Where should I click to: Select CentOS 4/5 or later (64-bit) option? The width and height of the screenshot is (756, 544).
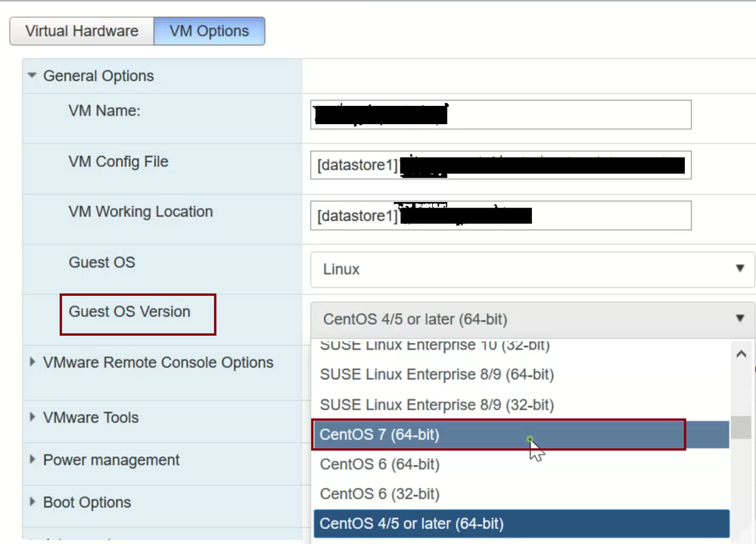click(521, 524)
